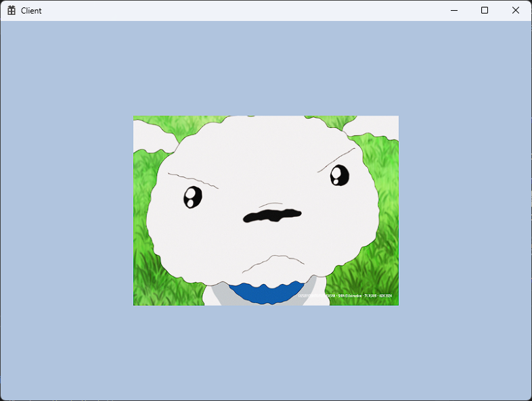Click the "Client" window title text
Screen dimensions: 532x401
pos(31,11)
